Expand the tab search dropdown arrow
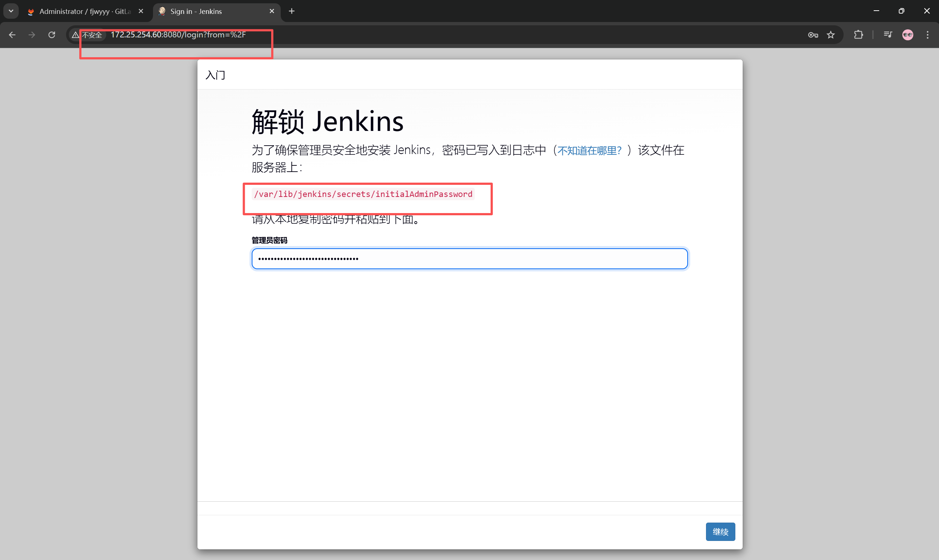The image size is (939, 560). coord(11,11)
